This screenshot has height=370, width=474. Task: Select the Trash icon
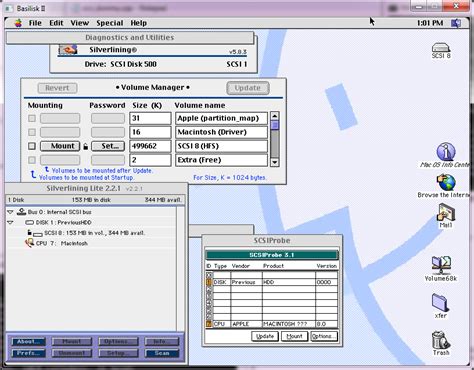(x=441, y=343)
